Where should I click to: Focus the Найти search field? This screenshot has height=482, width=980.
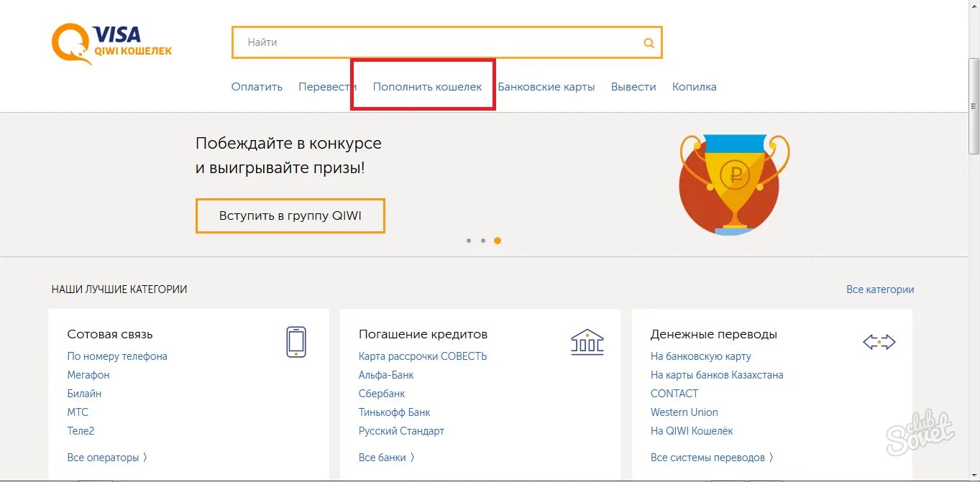click(x=447, y=42)
